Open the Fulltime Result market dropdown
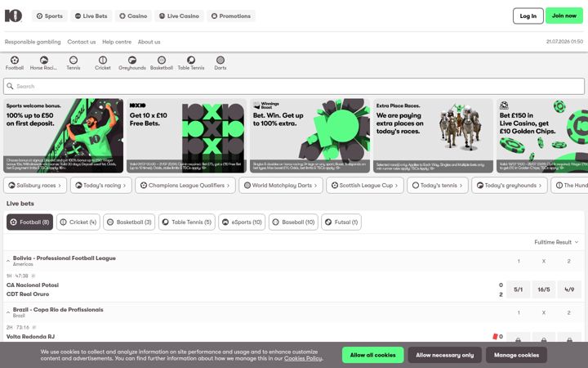588x368 pixels. 556,242
